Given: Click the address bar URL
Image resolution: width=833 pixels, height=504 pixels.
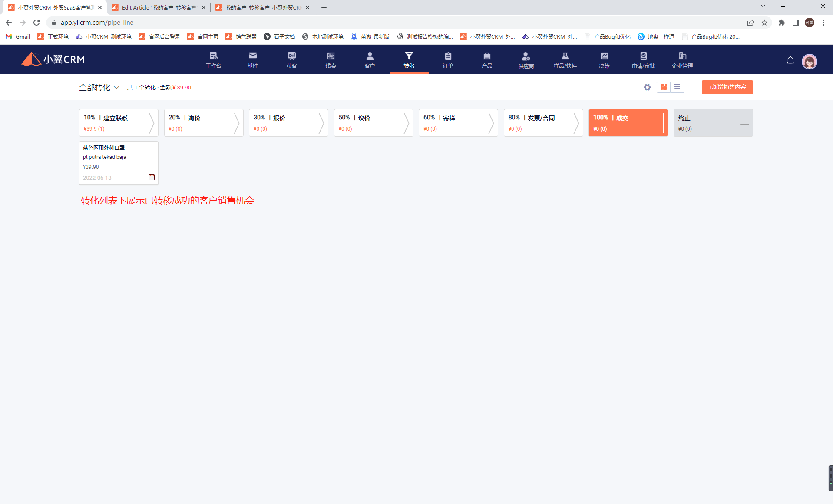Looking at the screenshot, I should [97, 23].
